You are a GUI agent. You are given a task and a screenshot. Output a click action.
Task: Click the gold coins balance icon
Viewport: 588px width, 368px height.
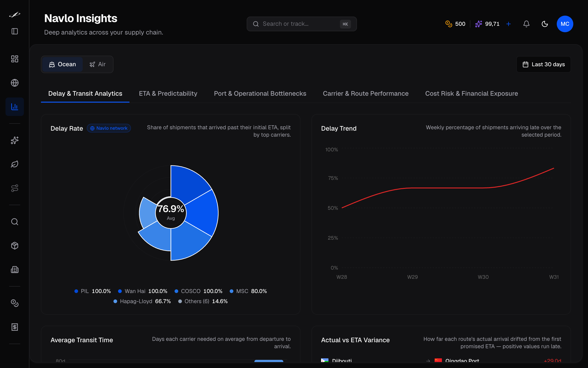pos(449,24)
